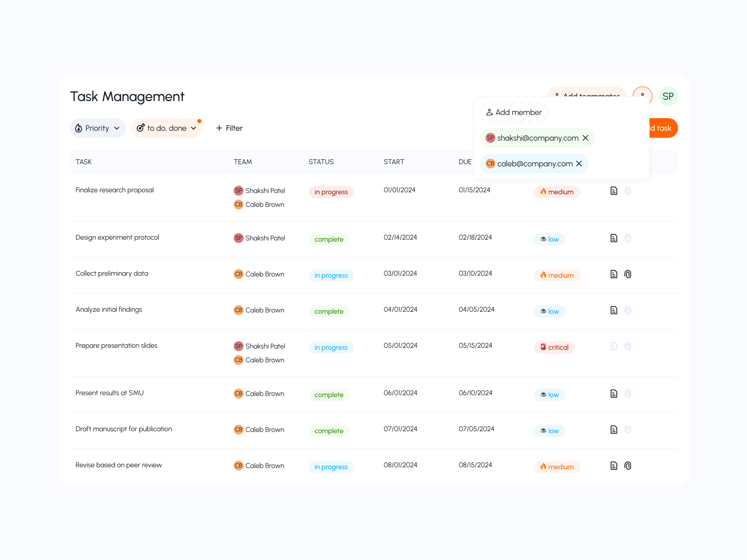Click critical priority tag on Prepare presentation slides
Image resolution: width=747 pixels, height=560 pixels.
[x=554, y=347]
